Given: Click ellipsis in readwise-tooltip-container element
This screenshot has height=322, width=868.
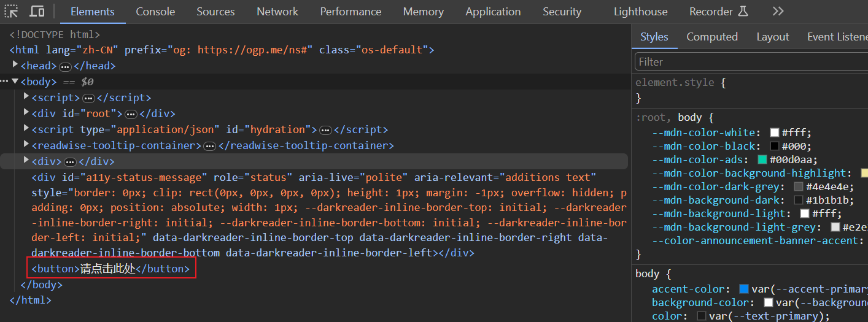Looking at the screenshot, I should [x=210, y=146].
